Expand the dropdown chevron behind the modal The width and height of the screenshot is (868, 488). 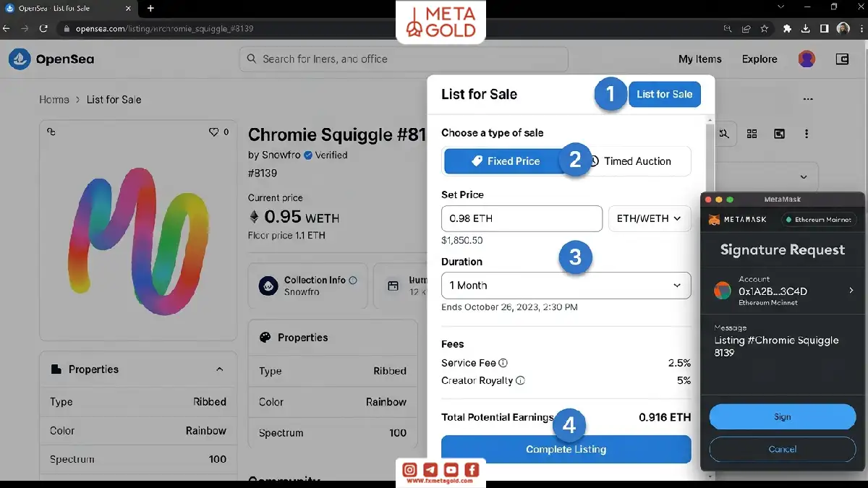point(804,177)
